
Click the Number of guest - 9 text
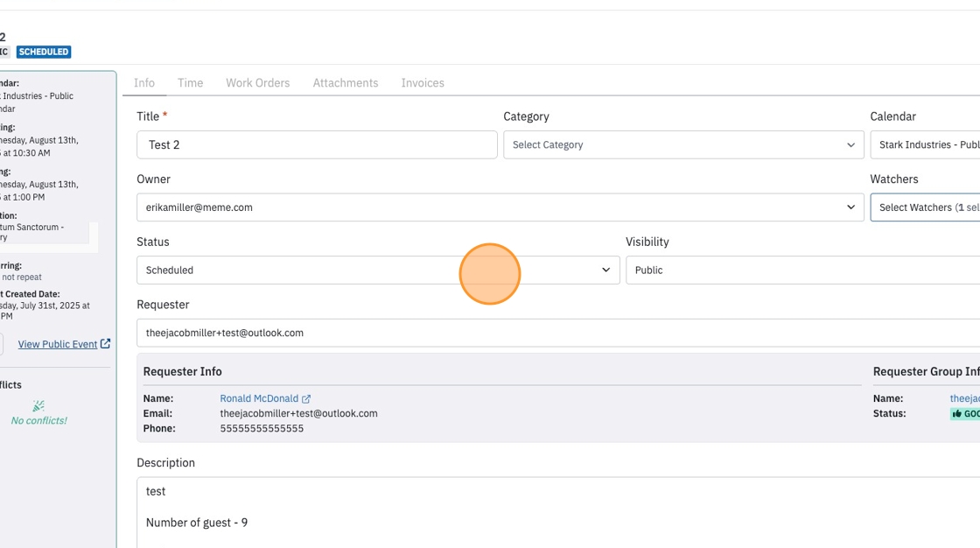[197, 523]
